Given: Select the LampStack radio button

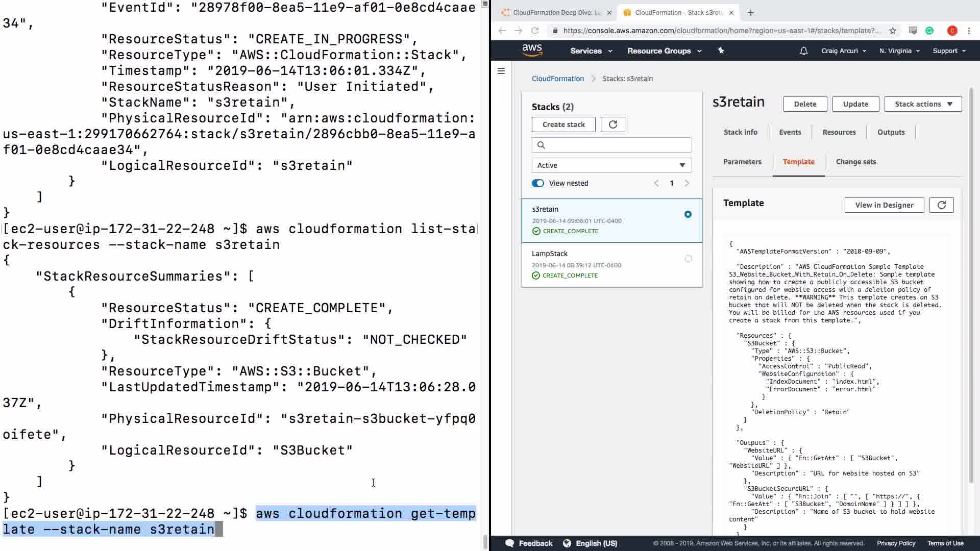Looking at the screenshot, I should click(x=688, y=259).
